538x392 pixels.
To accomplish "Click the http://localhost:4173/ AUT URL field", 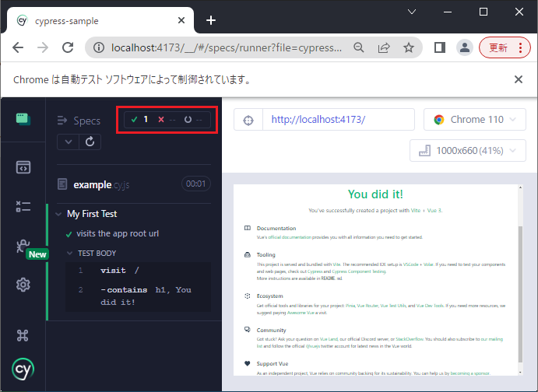I will pos(339,120).
